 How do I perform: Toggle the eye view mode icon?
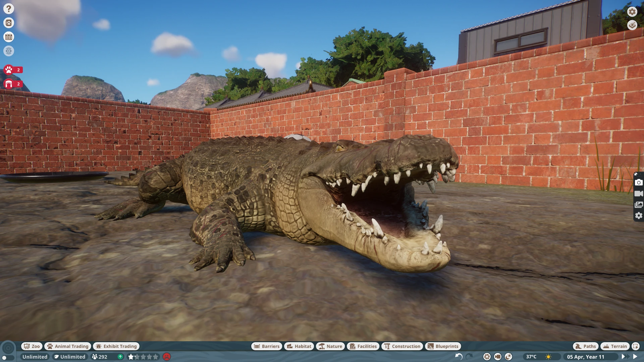tap(9, 51)
